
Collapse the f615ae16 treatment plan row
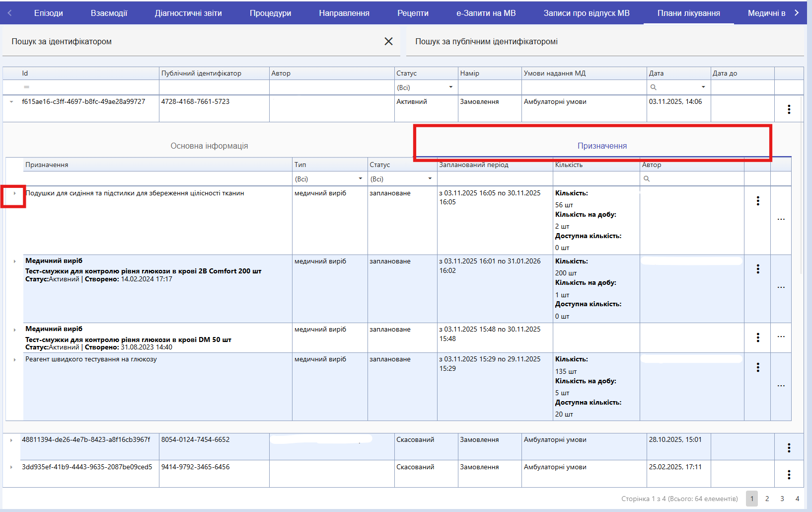[11, 102]
